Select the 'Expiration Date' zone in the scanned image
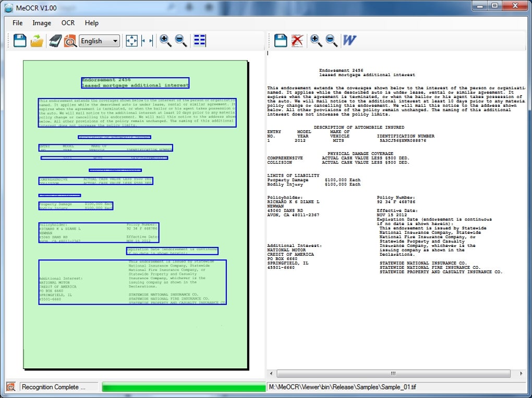The height and width of the screenshot is (398, 532). tap(172, 251)
